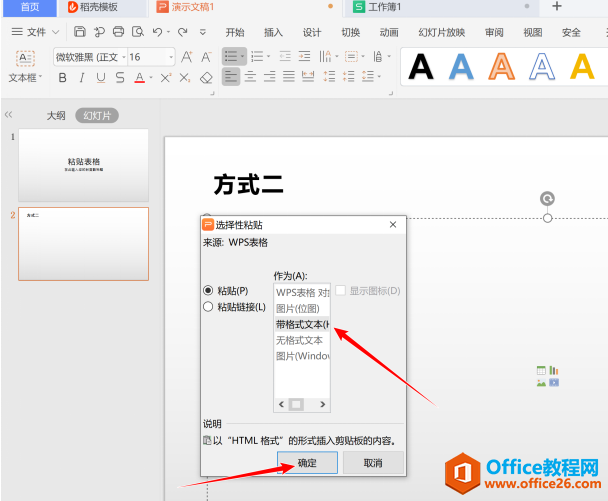Click the strikethrough S icon
608x501 pixels.
(x=120, y=77)
